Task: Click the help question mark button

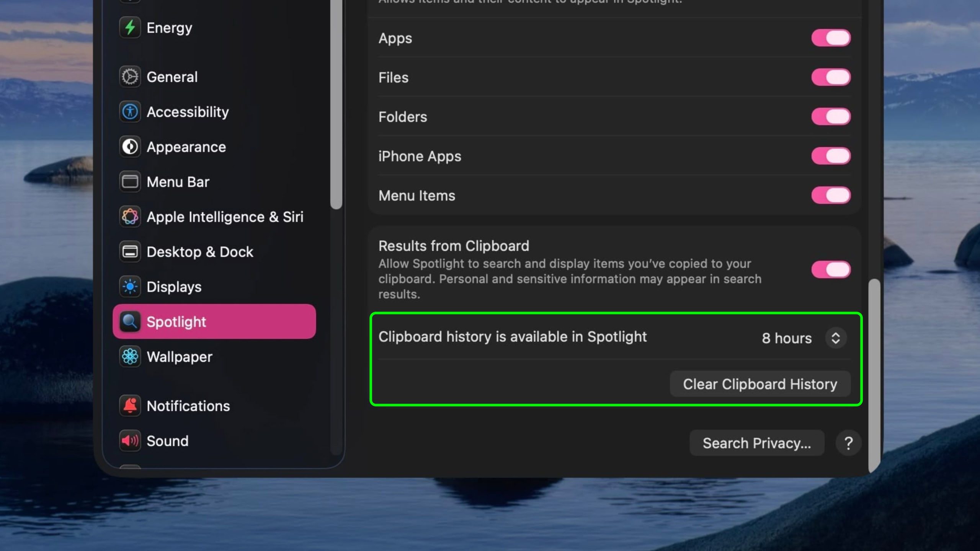Action: [x=849, y=443]
